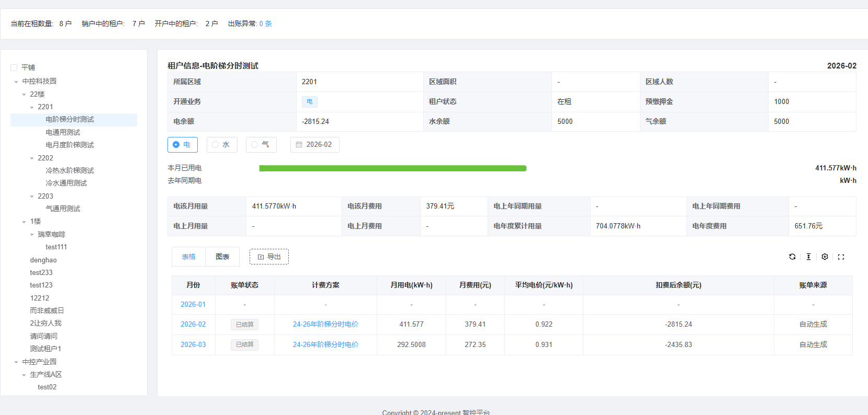Click the 扣费后余额(元) column header
This screenshot has height=415, width=868.
click(x=679, y=285)
